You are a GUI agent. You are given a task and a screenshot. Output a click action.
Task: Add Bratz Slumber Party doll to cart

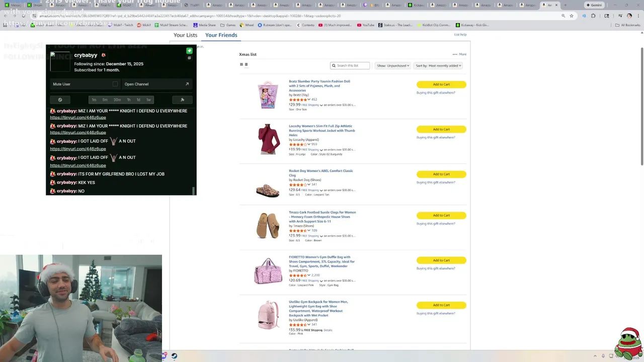(441, 84)
